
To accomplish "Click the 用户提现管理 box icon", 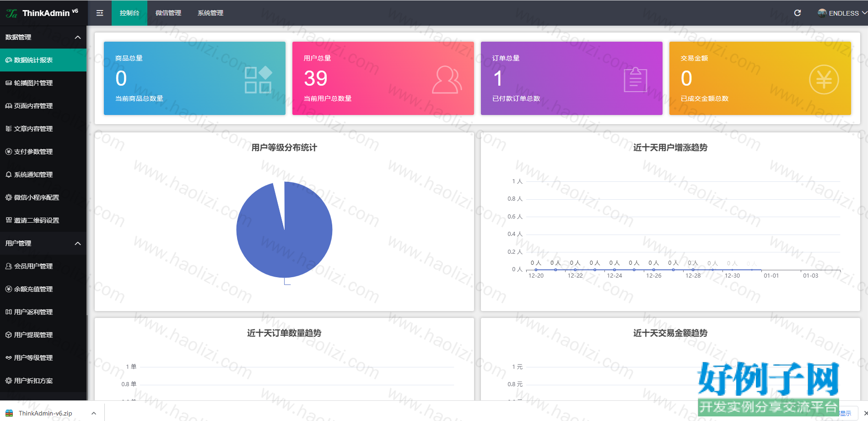I will (x=9, y=335).
